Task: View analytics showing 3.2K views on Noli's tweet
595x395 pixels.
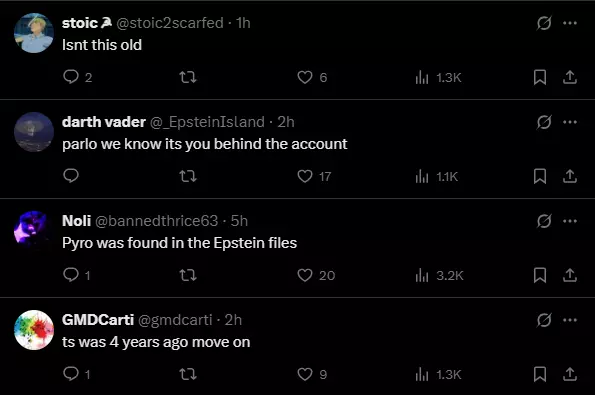Action: click(440, 275)
